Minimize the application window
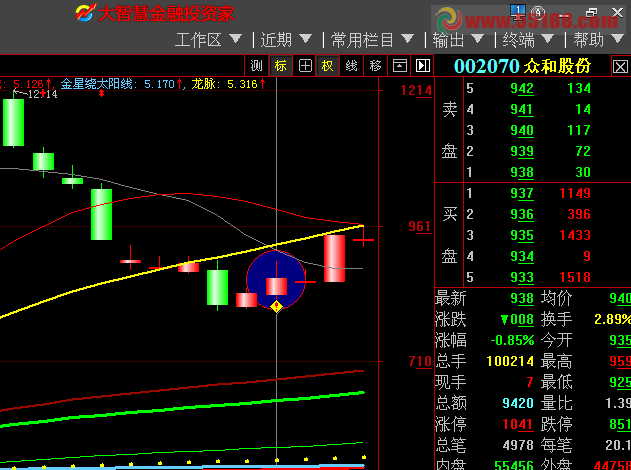 coord(564,15)
